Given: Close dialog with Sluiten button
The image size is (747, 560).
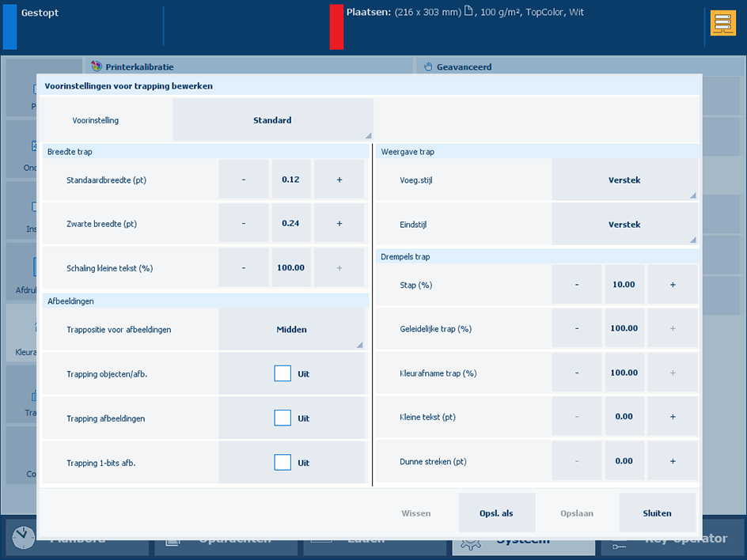Looking at the screenshot, I should click(657, 513).
